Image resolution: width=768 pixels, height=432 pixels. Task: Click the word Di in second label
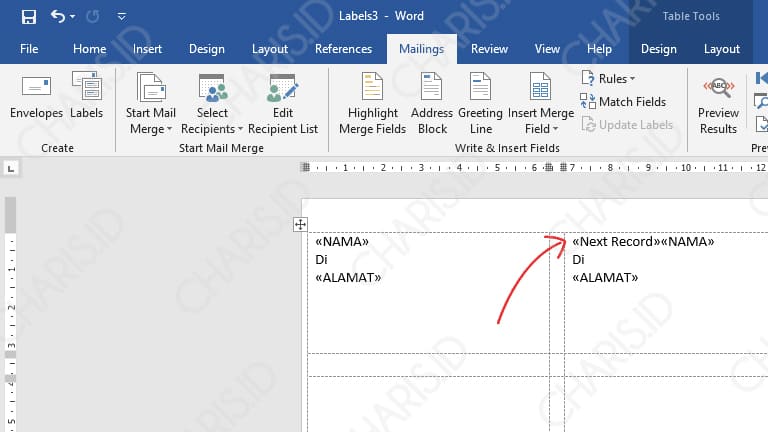point(578,260)
